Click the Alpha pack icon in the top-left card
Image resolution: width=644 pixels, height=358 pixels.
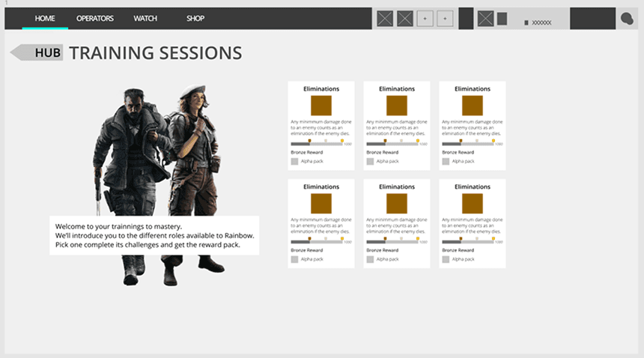tap(294, 161)
